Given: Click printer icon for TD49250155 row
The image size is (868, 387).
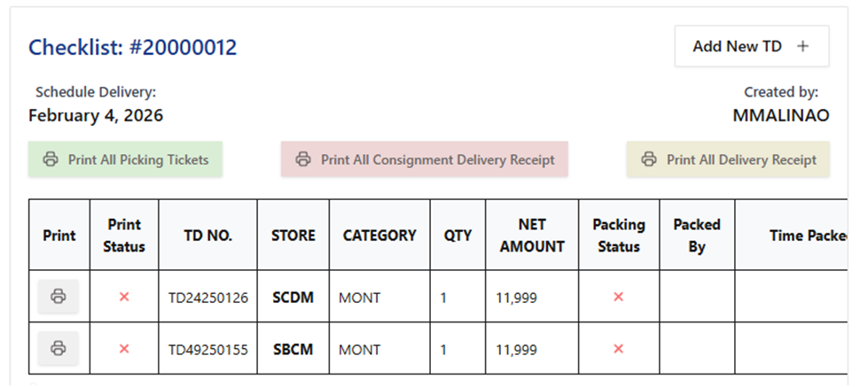Looking at the screenshot, I should point(59,348).
